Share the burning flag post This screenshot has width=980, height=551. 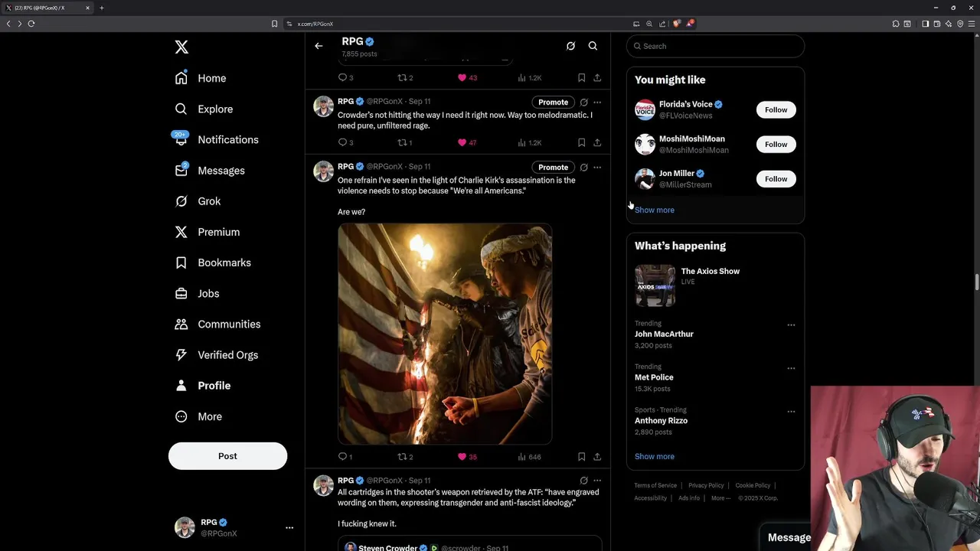pyautogui.click(x=597, y=457)
